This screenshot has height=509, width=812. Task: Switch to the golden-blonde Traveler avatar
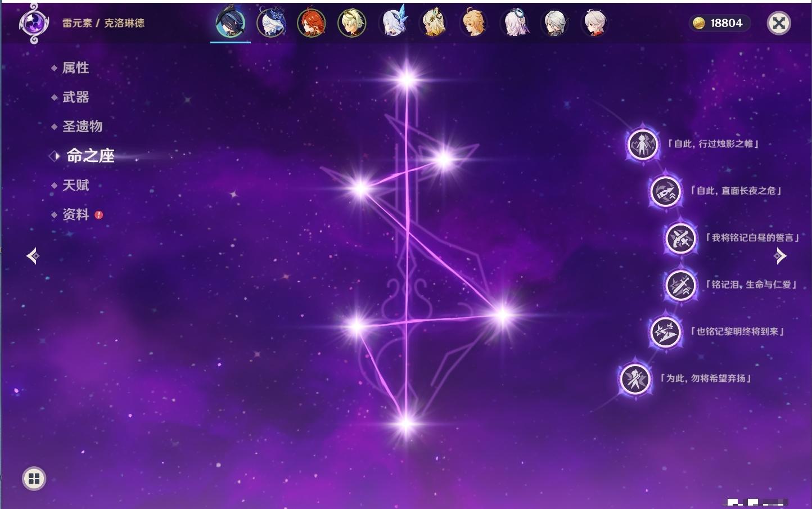point(474,23)
